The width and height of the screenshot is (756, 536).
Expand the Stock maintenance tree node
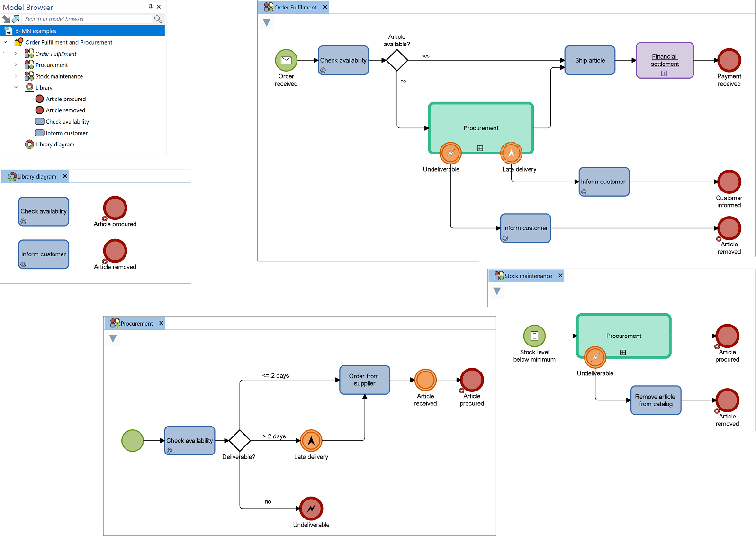coord(16,76)
